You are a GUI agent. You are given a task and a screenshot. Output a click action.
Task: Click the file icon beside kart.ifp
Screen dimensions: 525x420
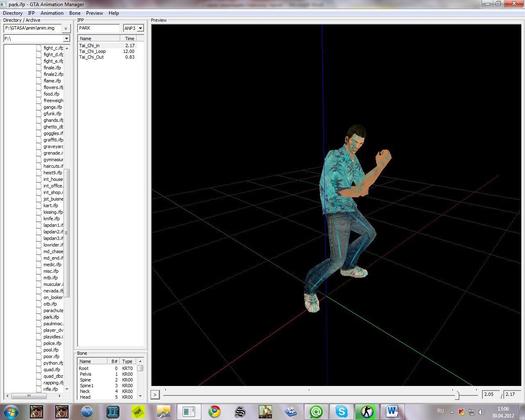[39, 205]
